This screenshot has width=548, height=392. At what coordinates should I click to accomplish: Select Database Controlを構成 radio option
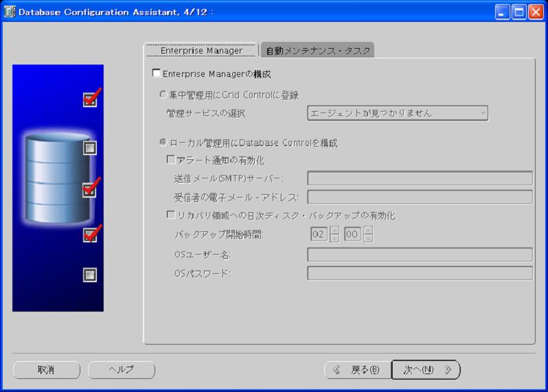(163, 143)
